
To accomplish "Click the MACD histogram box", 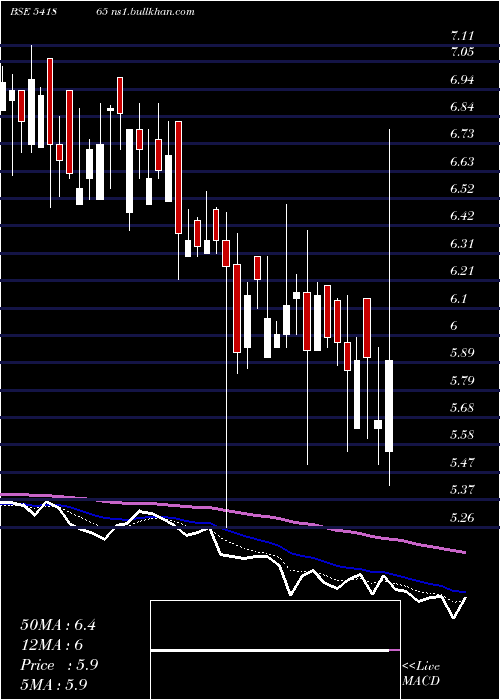I will 275,650.
